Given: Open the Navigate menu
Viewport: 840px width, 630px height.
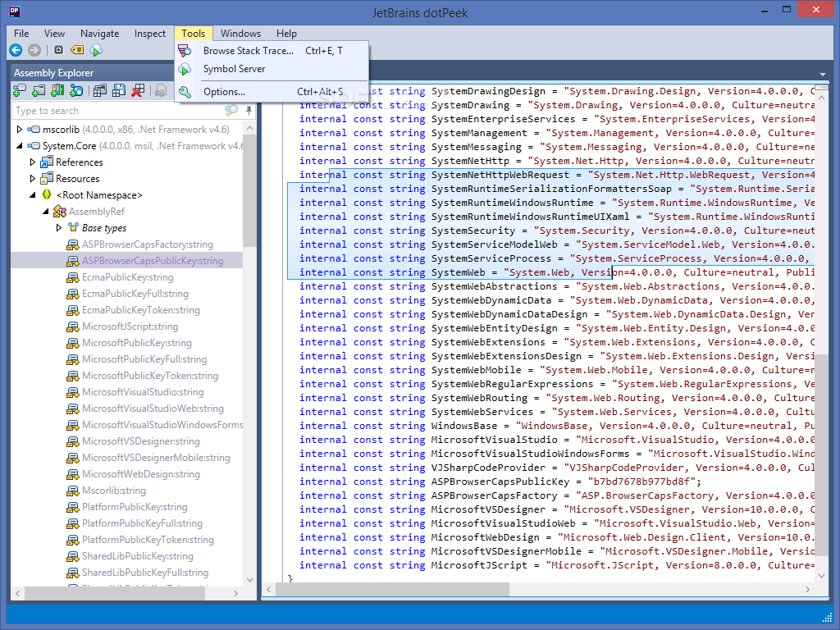Looking at the screenshot, I should [x=99, y=33].
